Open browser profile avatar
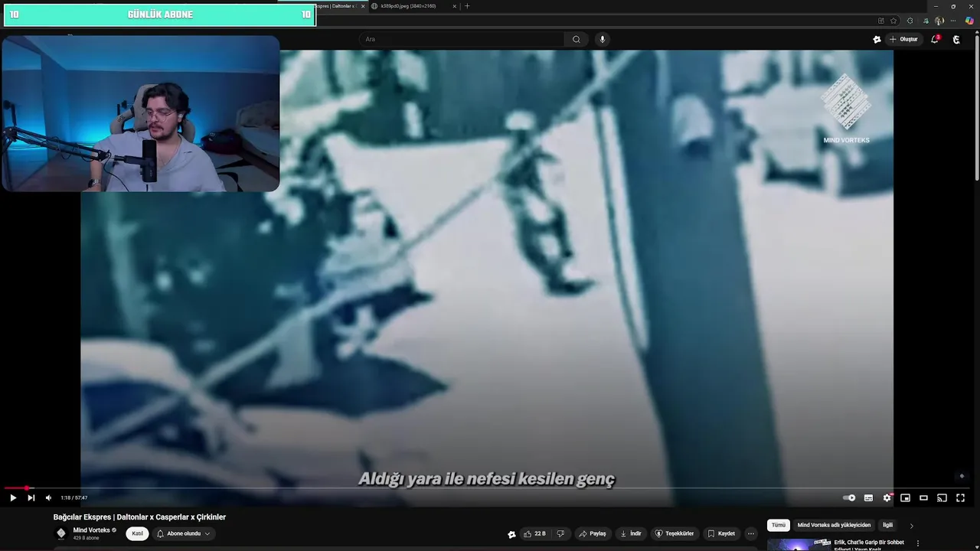Image resolution: width=980 pixels, height=551 pixels. coord(939,21)
